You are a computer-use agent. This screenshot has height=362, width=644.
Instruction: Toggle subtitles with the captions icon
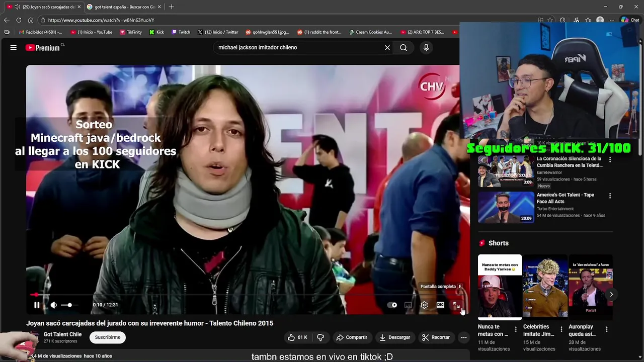click(x=408, y=305)
